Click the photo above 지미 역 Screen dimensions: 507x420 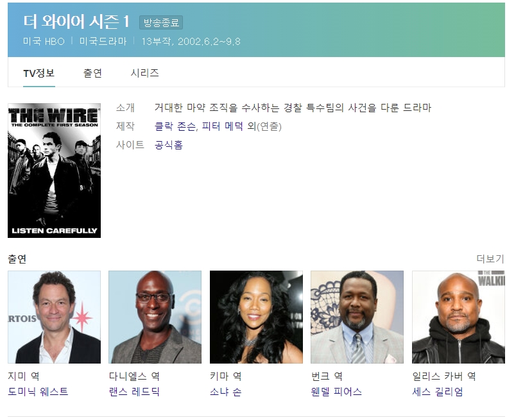tap(54, 317)
